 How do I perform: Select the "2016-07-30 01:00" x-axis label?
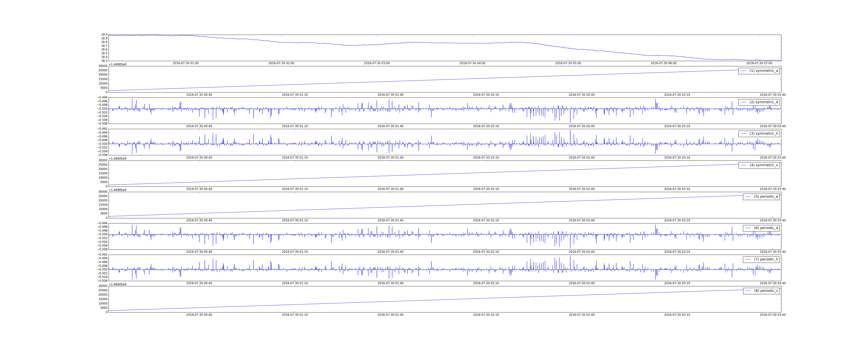[186, 63]
